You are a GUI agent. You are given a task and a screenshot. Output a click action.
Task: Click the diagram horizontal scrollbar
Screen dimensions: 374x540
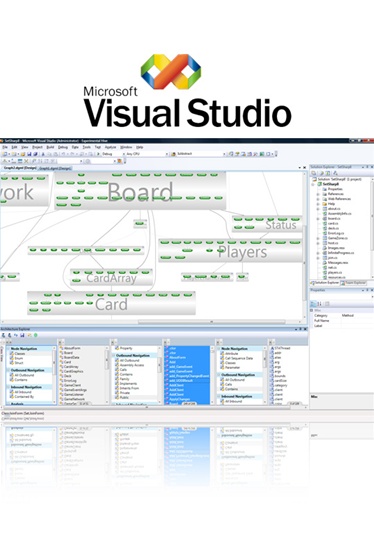(212, 322)
